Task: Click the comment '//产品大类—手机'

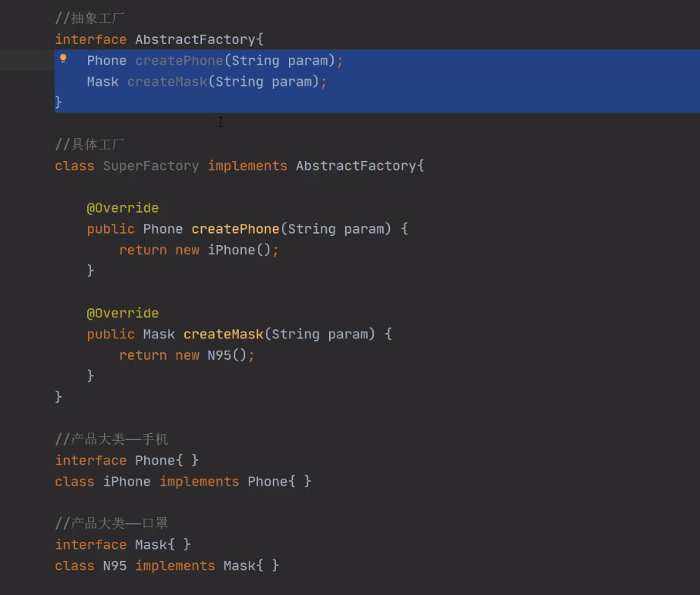Action: [x=111, y=439]
